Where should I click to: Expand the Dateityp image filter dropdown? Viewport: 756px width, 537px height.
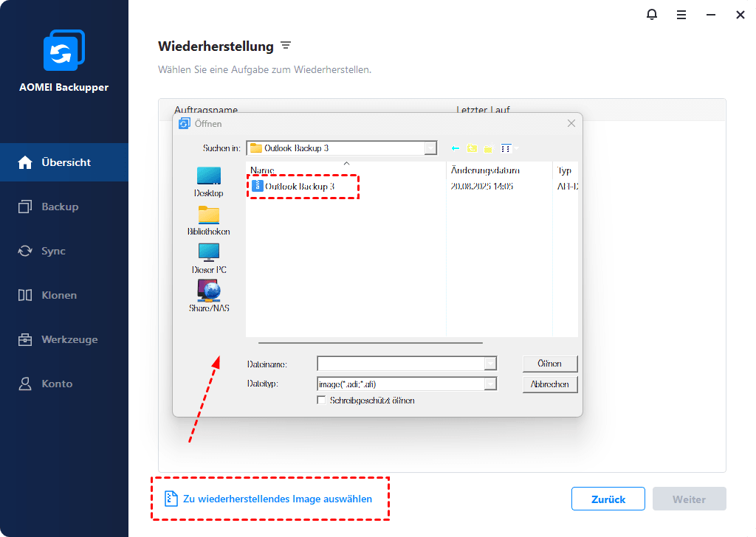coord(490,384)
